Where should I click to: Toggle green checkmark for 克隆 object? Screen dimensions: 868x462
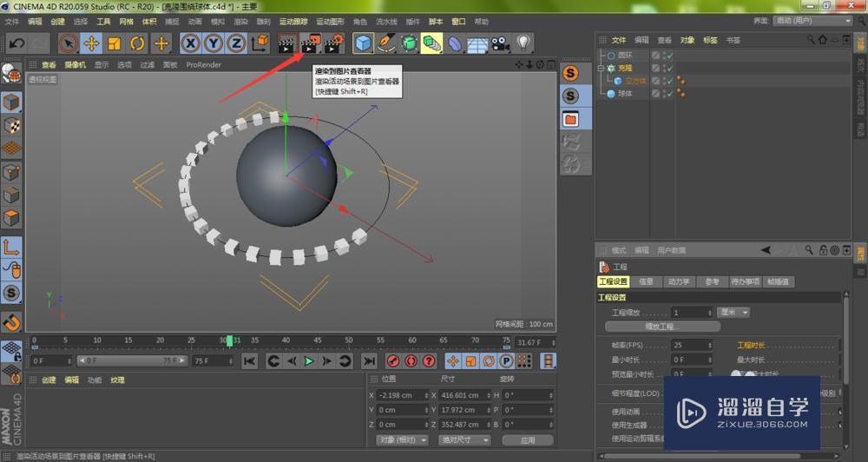tap(670, 68)
